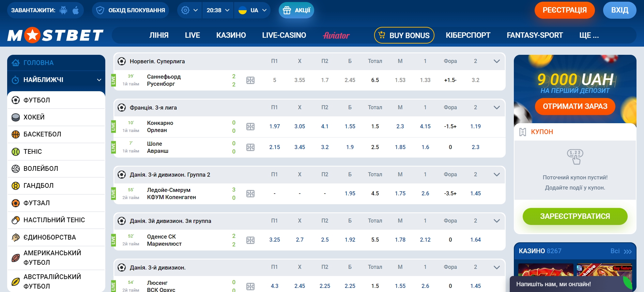Image resolution: width=644 pixels, height=292 pixels.
Task: Go to the КІБЕРСПОРТ section
Action: coord(468,35)
